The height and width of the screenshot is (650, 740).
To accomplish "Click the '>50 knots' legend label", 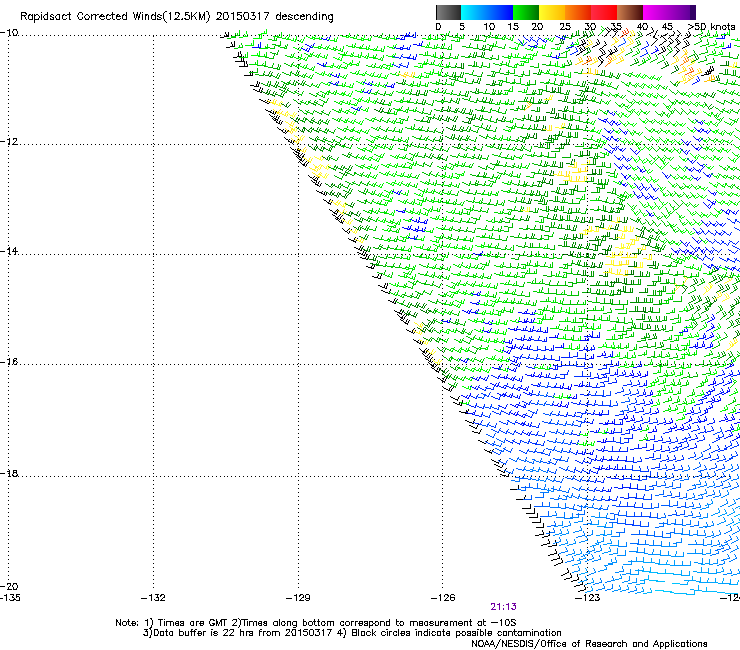I will [x=712, y=27].
